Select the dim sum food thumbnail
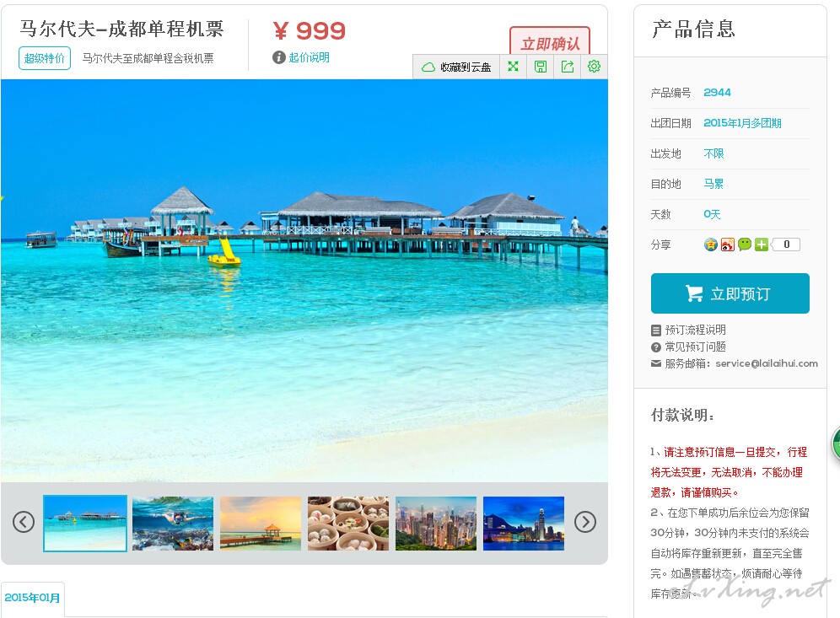The image size is (840, 618). pos(348,524)
